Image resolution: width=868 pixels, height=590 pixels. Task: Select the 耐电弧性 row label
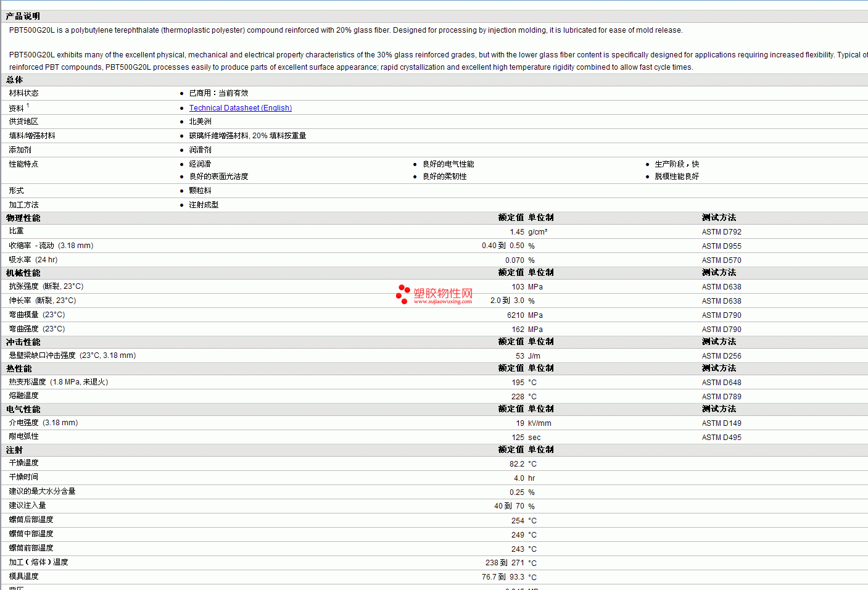click(23, 436)
